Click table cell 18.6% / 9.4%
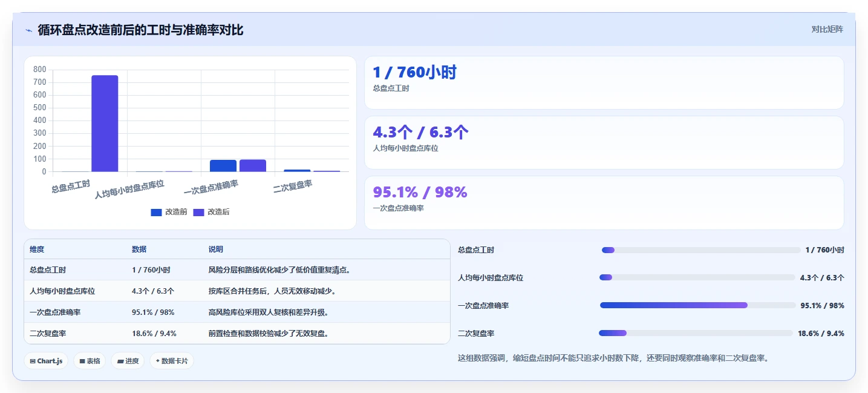This screenshot has width=868, height=393. [154, 334]
